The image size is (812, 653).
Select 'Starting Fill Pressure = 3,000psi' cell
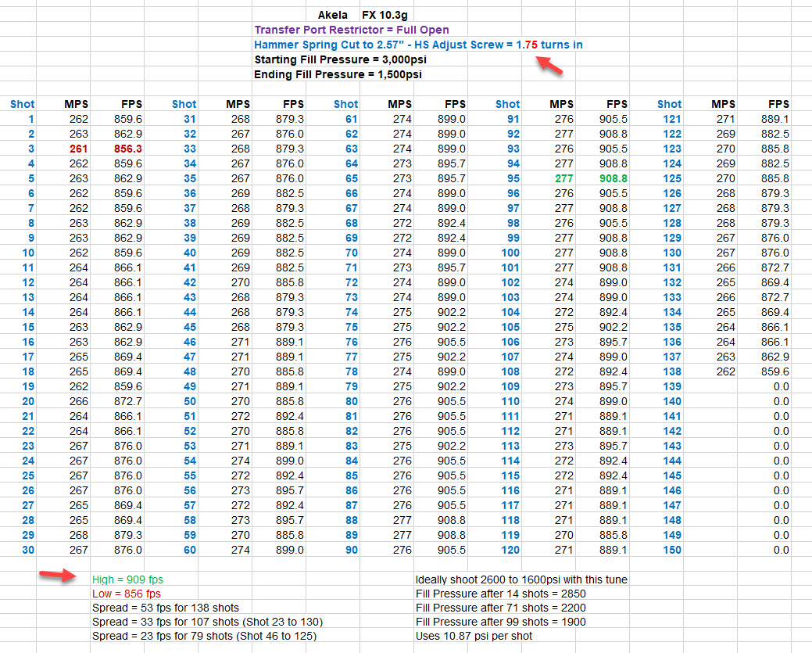coord(340,59)
